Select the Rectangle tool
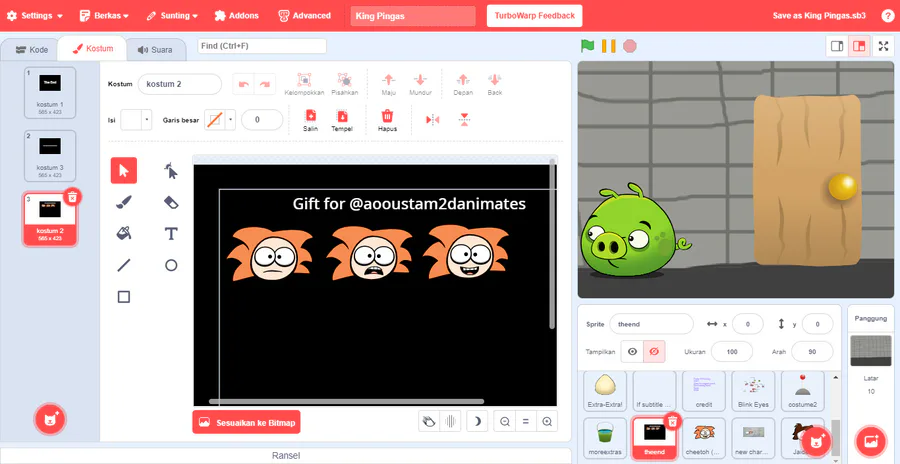900x464 pixels. click(x=123, y=297)
